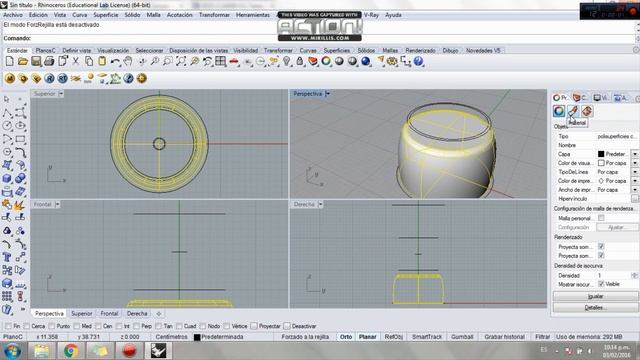Open the color wheel Object properties icon in toolbar

(x=326, y=62)
